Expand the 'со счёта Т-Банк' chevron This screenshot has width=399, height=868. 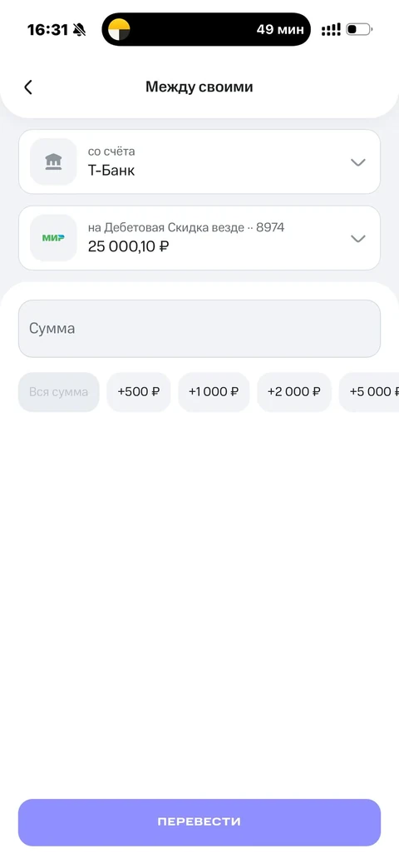point(358,162)
